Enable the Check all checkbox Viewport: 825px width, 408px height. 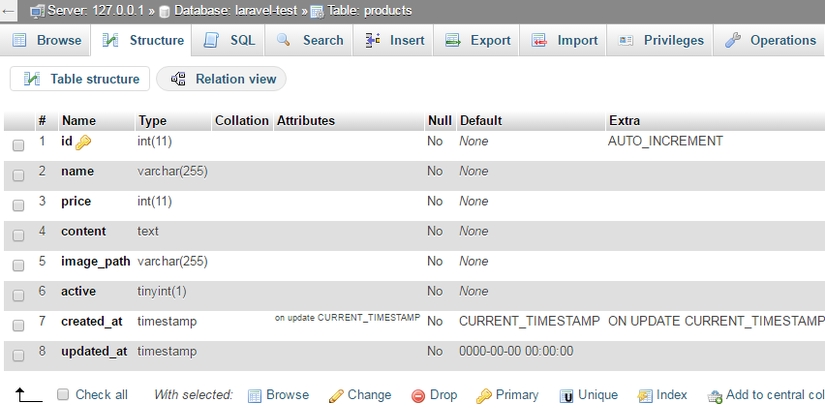[x=63, y=395]
